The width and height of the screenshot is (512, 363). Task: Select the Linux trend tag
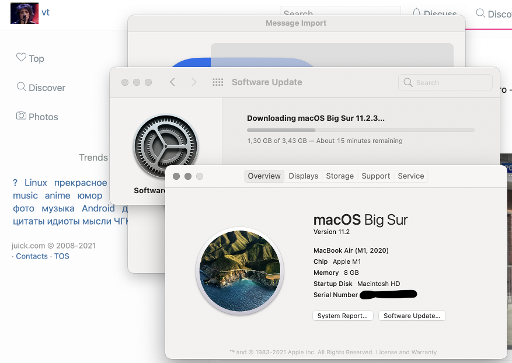[x=36, y=183]
